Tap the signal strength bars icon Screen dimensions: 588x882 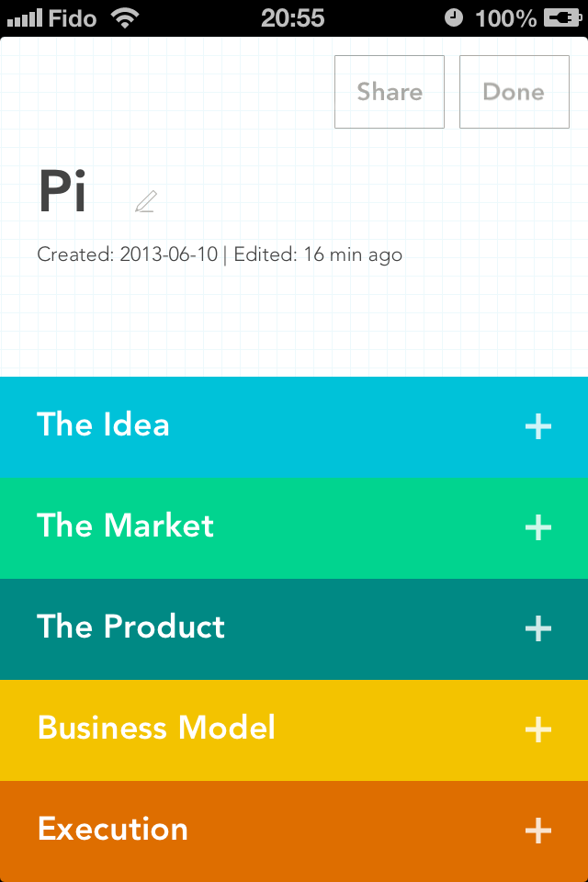pos(24,18)
